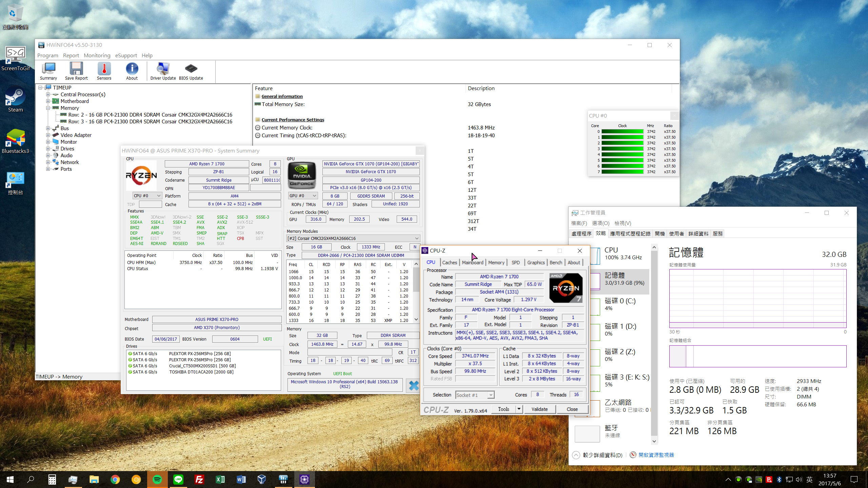
Task: Open the Steam desktop icon
Action: click(x=15, y=100)
